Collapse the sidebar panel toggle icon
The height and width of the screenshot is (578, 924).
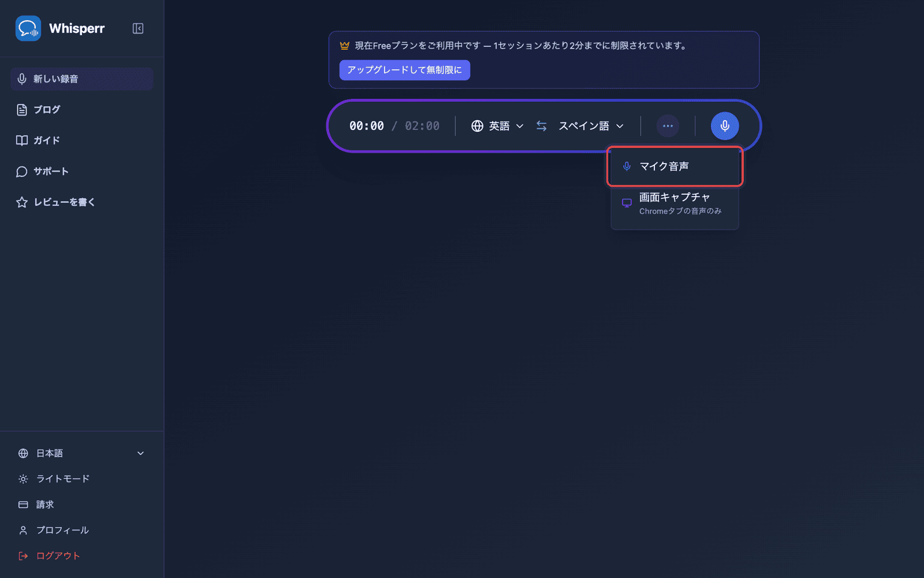[138, 28]
